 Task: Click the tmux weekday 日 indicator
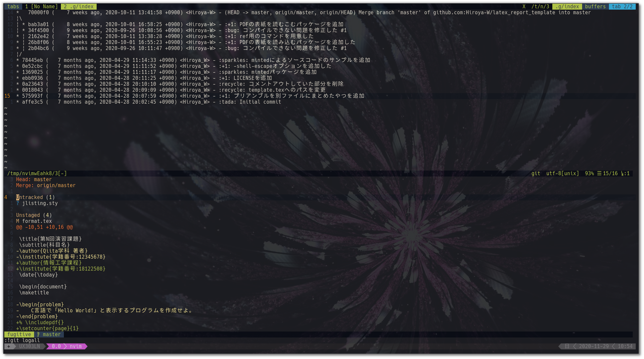pyautogui.click(x=567, y=346)
